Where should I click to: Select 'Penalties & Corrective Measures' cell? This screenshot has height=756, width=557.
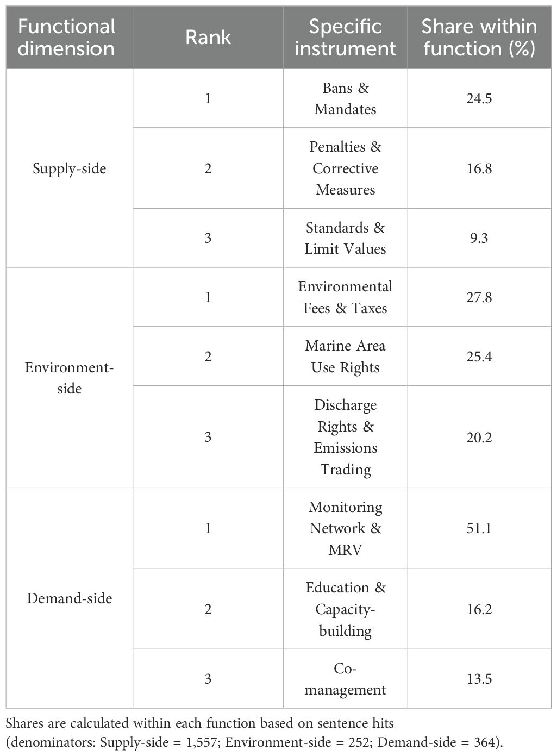(x=345, y=168)
